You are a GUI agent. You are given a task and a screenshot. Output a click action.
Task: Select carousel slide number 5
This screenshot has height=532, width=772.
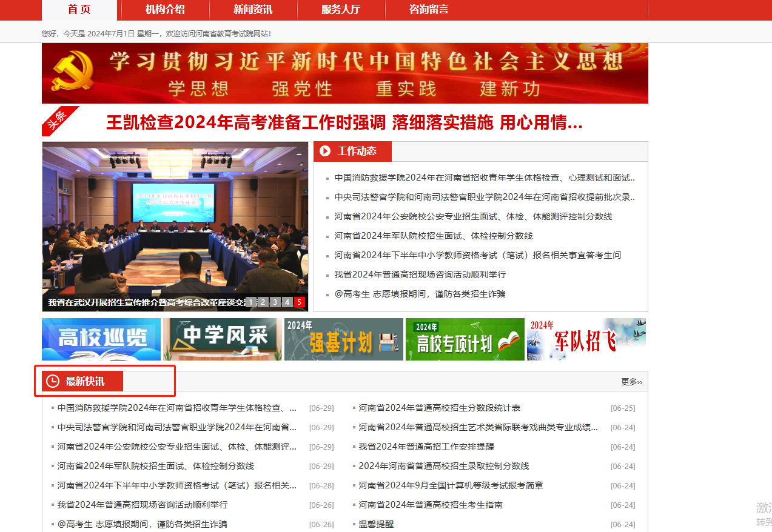299,302
